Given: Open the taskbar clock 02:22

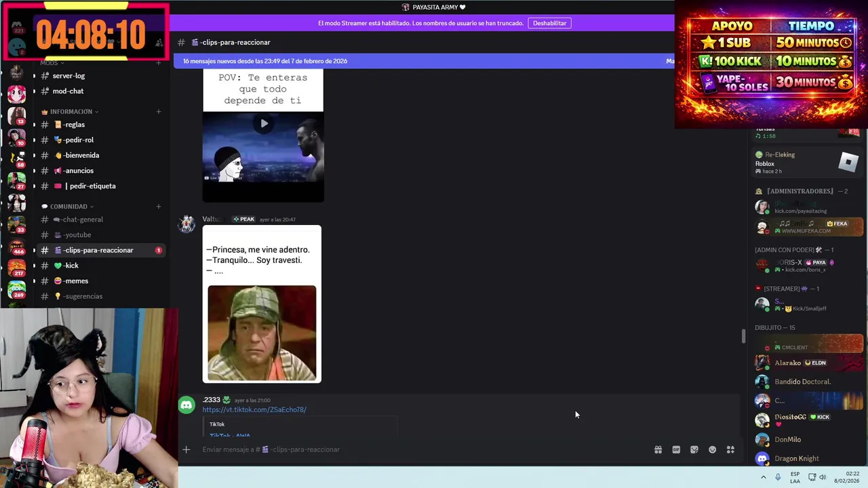Looking at the screenshot, I should [x=846, y=477].
